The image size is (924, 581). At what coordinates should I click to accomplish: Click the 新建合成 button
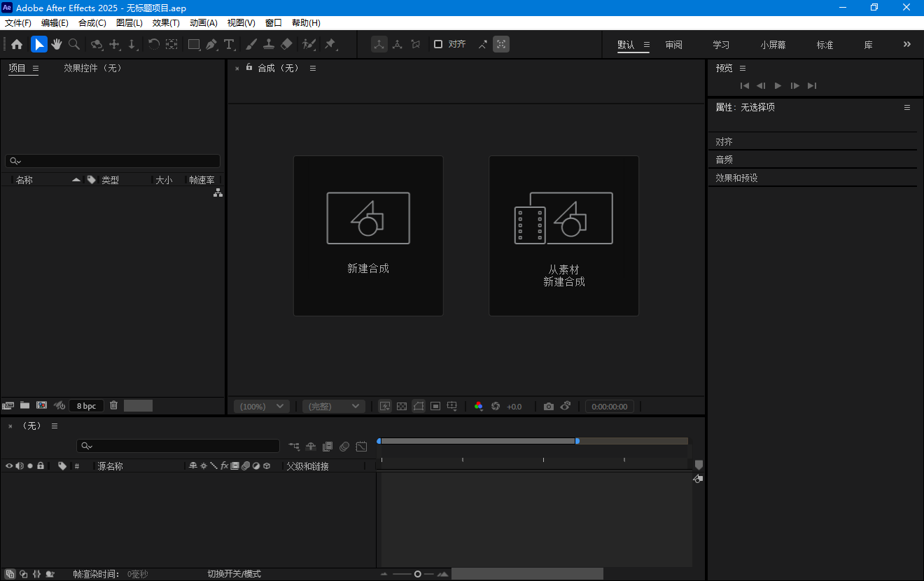coord(368,235)
